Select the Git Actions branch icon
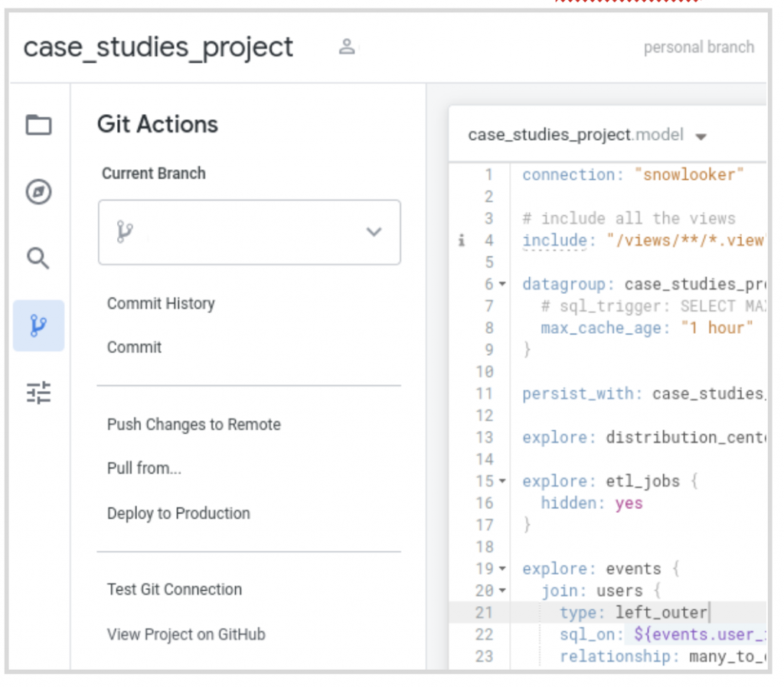 pos(38,326)
